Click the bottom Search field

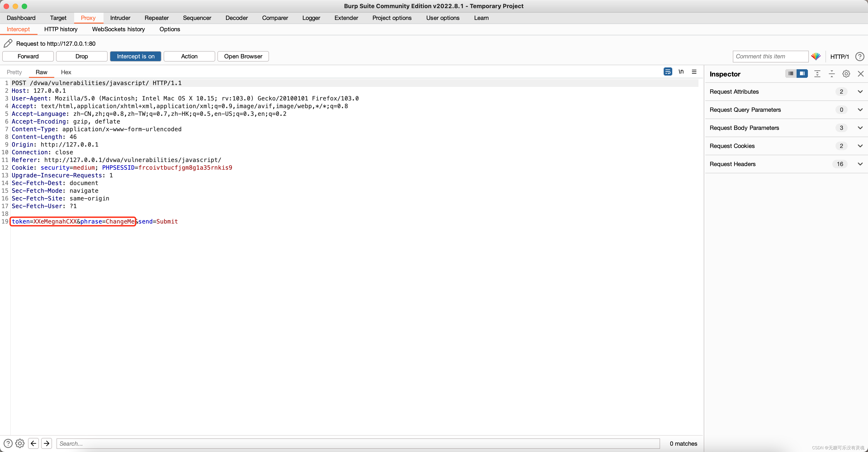point(358,444)
